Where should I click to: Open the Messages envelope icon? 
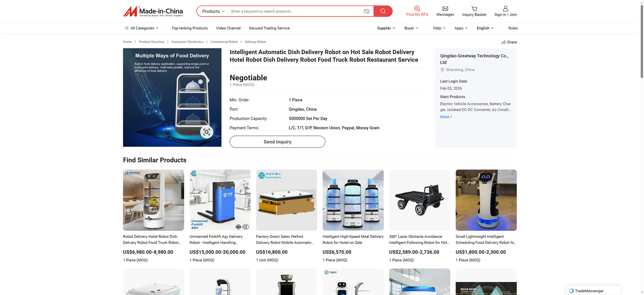point(445,8)
